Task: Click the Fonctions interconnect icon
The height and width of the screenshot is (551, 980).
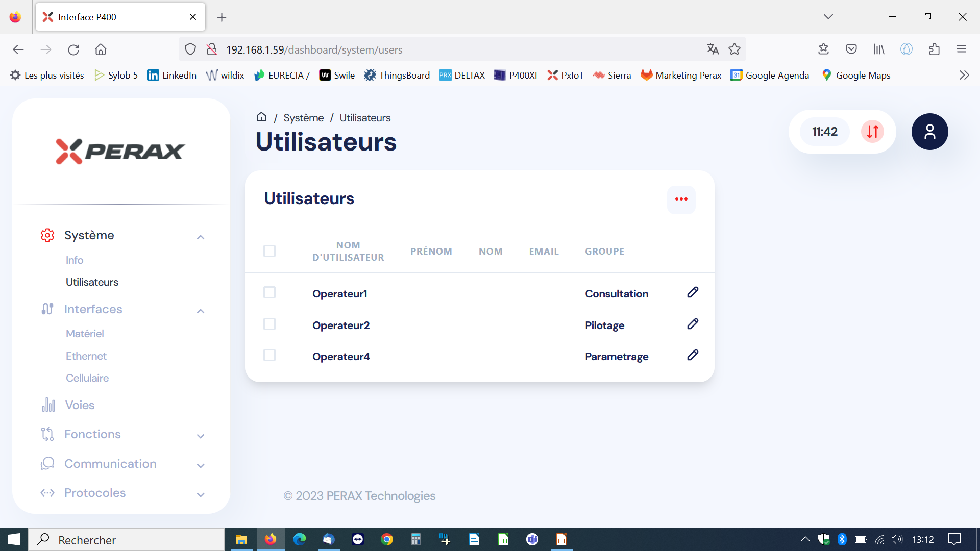Action: (x=48, y=433)
